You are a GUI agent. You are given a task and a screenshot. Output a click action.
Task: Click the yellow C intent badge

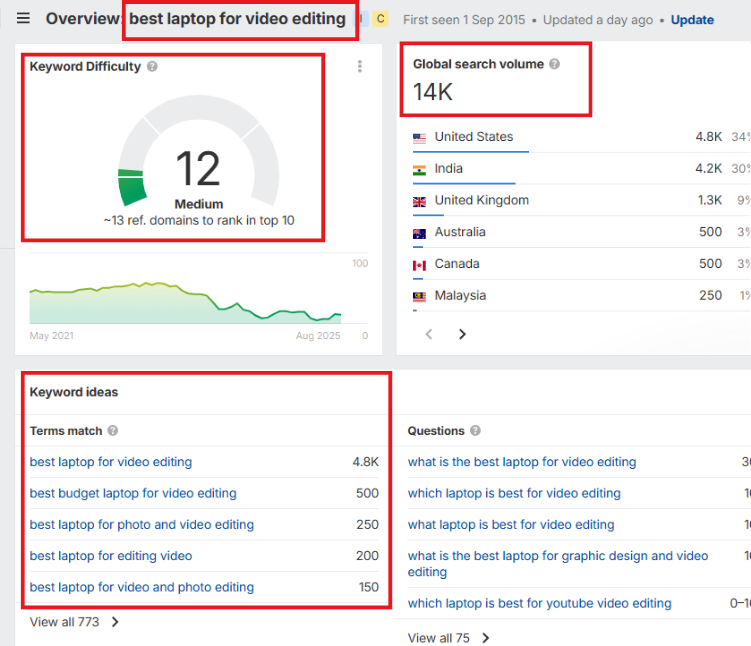[x=380, y=19]
